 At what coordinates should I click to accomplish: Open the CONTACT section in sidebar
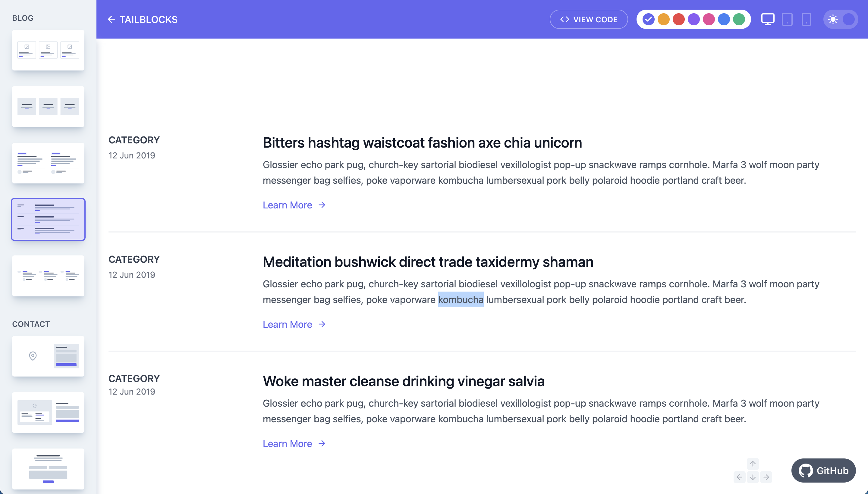pyautogui.click(x=30, y=324)
